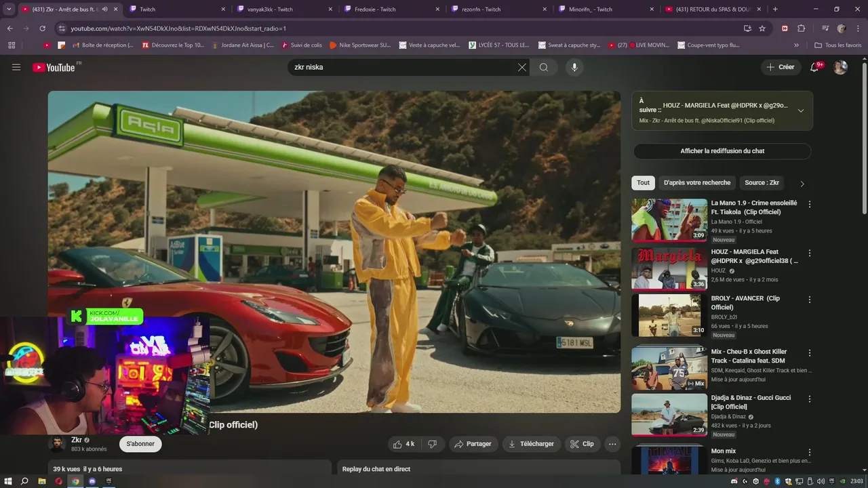Click the Partager button
Image resolution: width=868 pixels, height=488 pixels.
[x=473, y=444]
